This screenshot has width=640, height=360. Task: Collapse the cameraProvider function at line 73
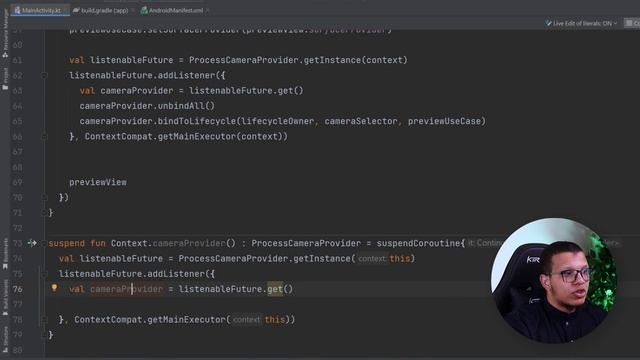[44, 243]
